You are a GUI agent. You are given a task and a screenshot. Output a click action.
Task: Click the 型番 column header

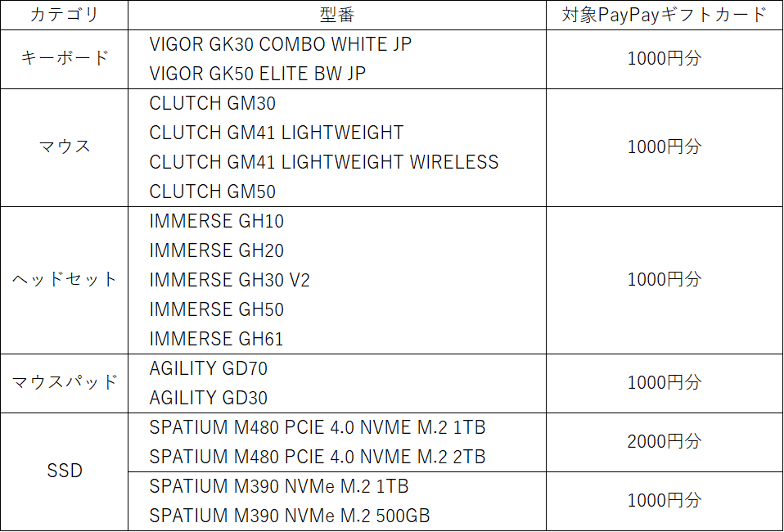pyautogui.click(x=336, y=16)
